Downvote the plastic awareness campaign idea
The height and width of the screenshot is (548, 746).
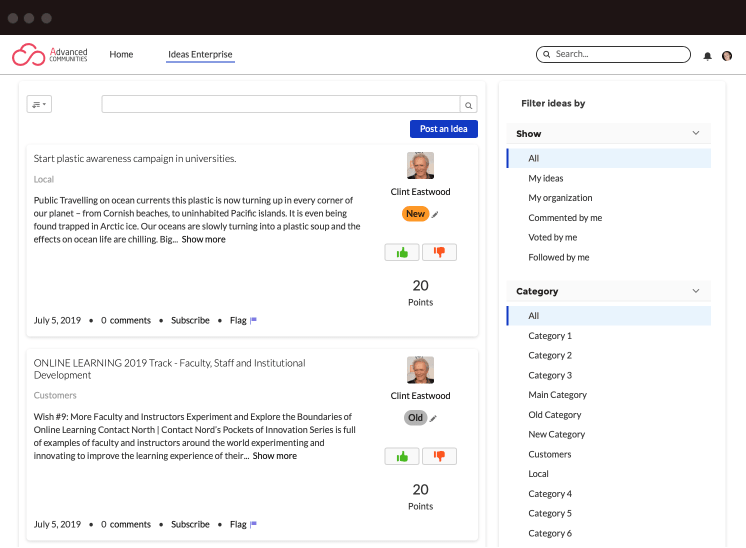[x=439, y=252]
